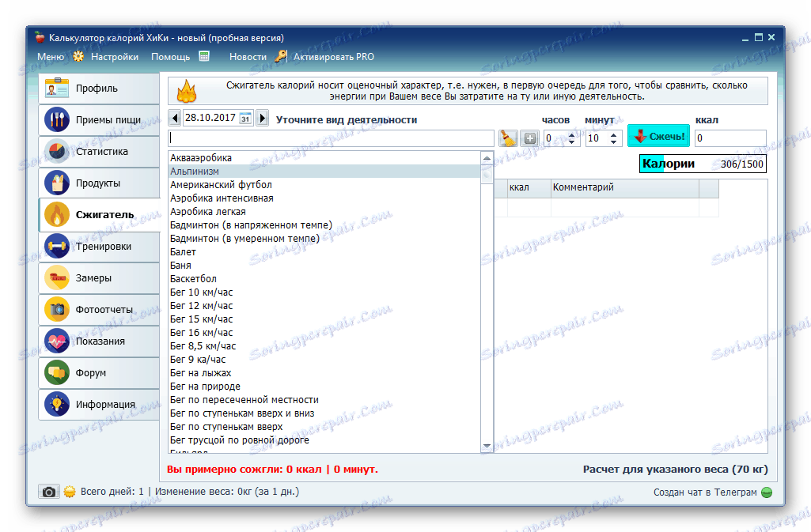Select Бег на лыжах activity
The width and height of the screenshot is (811, 532).
coord(325,373)
